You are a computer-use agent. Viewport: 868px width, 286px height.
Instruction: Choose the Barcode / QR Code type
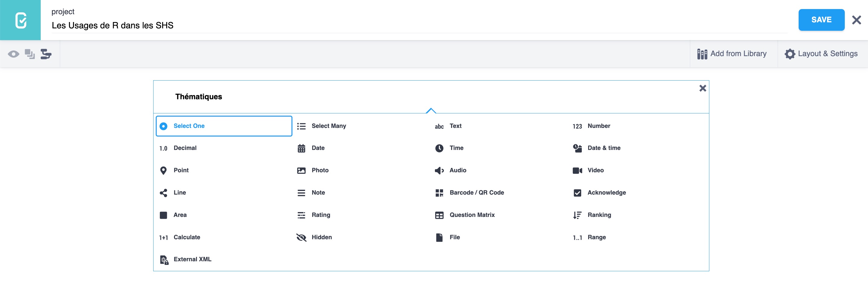tap(476, 193)
